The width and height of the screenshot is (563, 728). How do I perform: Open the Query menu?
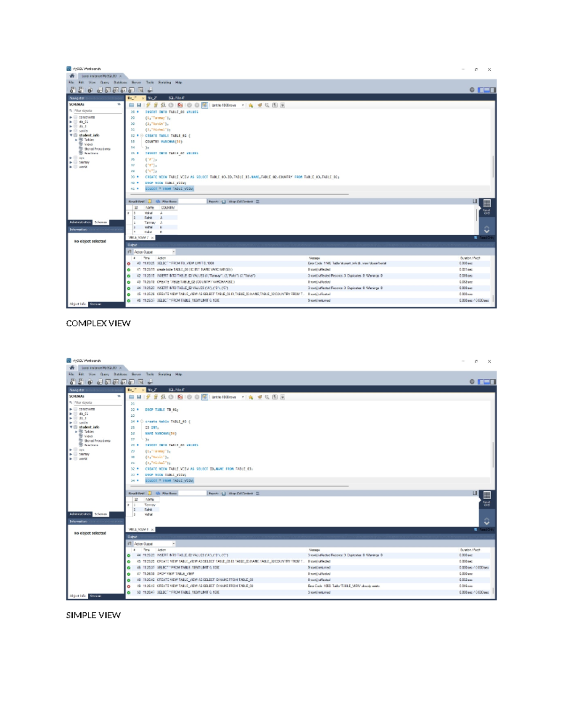coord(106,82)
